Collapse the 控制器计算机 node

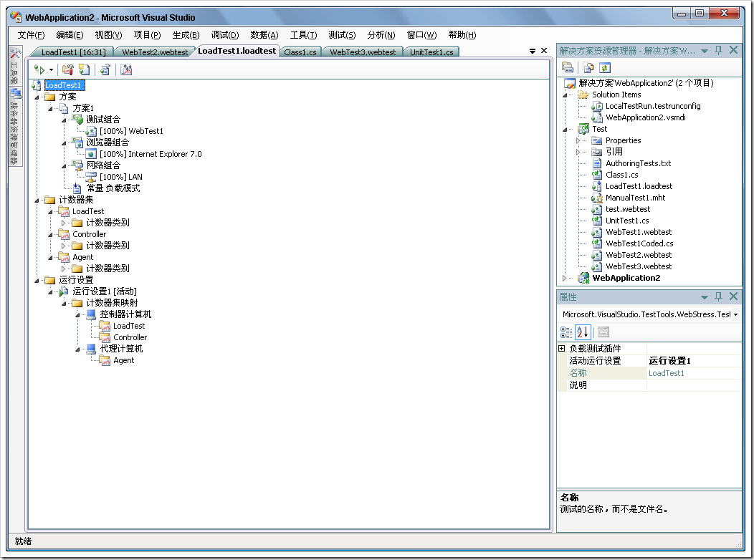(x=77, y=315)
